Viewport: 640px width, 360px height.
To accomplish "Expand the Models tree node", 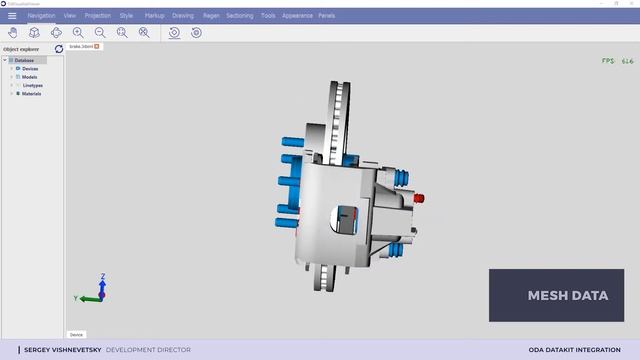I will [x=11, y=77].
